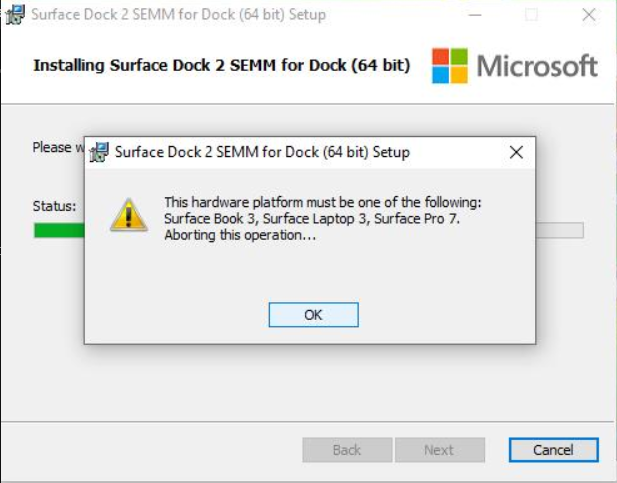Cancel the Surface Dock 2 installation
This screenshot has width=617, height=483.
tap(553, 450)
